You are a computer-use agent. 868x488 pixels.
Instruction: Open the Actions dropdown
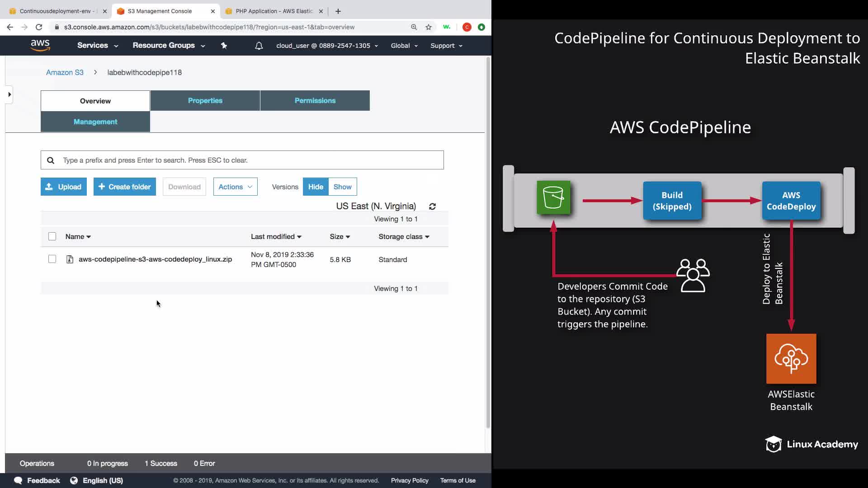pyautogui.click(x=235, y=187)
